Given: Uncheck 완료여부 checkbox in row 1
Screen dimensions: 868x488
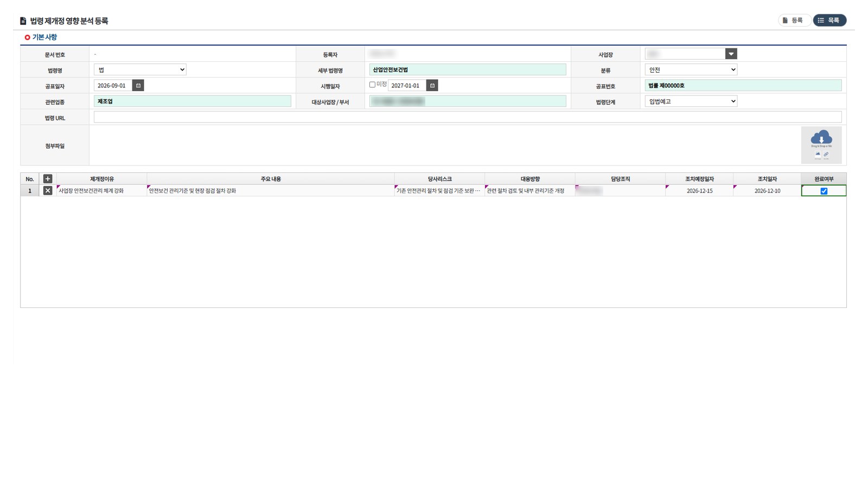Looking at the screenshot, I should click(824, 191).
